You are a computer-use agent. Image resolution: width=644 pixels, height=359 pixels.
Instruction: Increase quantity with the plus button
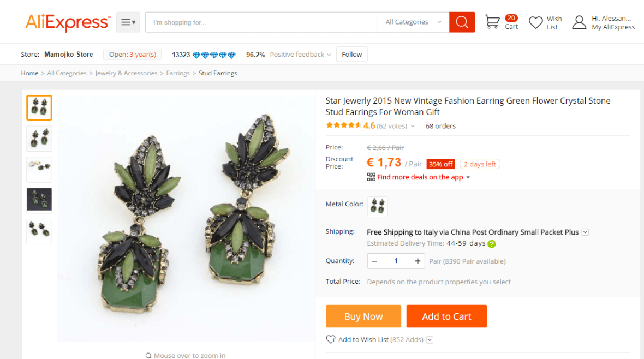pos(418,261)
